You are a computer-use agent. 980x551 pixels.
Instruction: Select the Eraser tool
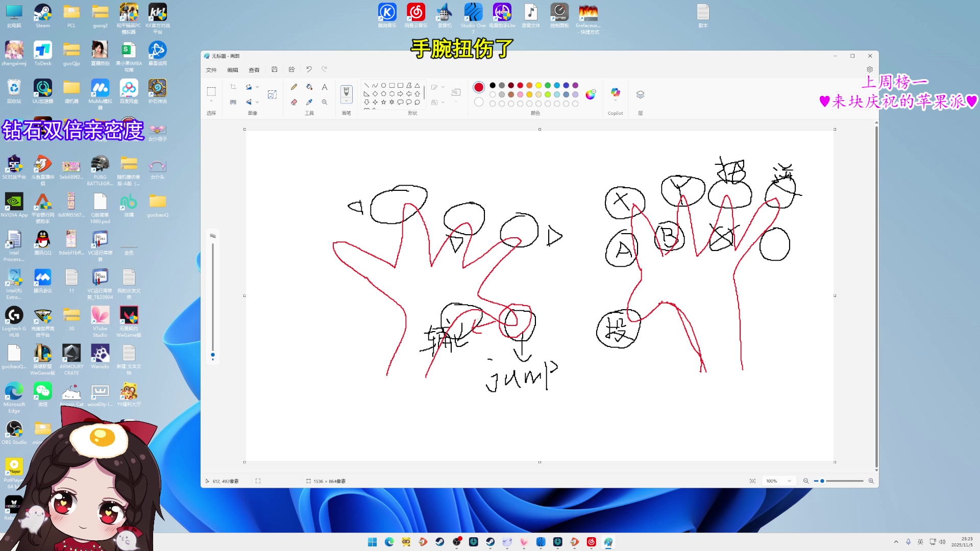pyautogui.click(x=294, y=102)
